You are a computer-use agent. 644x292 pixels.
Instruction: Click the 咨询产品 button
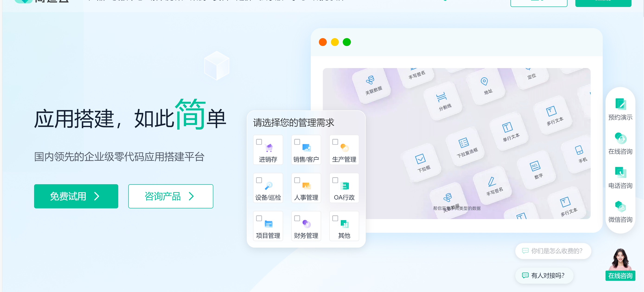[x=171, y=196]
